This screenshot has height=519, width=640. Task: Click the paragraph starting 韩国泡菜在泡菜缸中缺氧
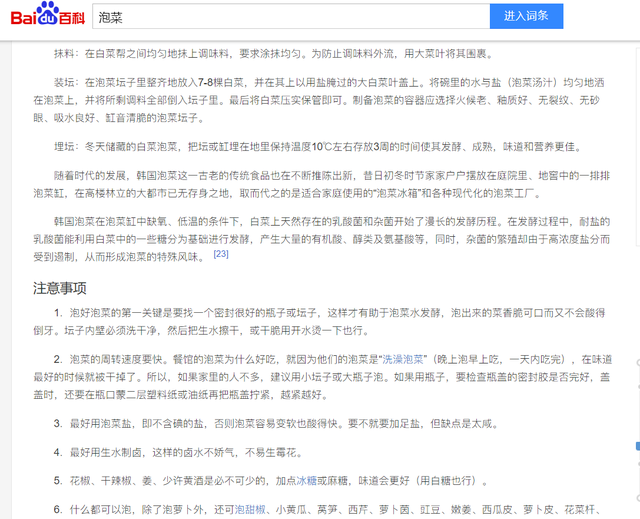[322, 239]
